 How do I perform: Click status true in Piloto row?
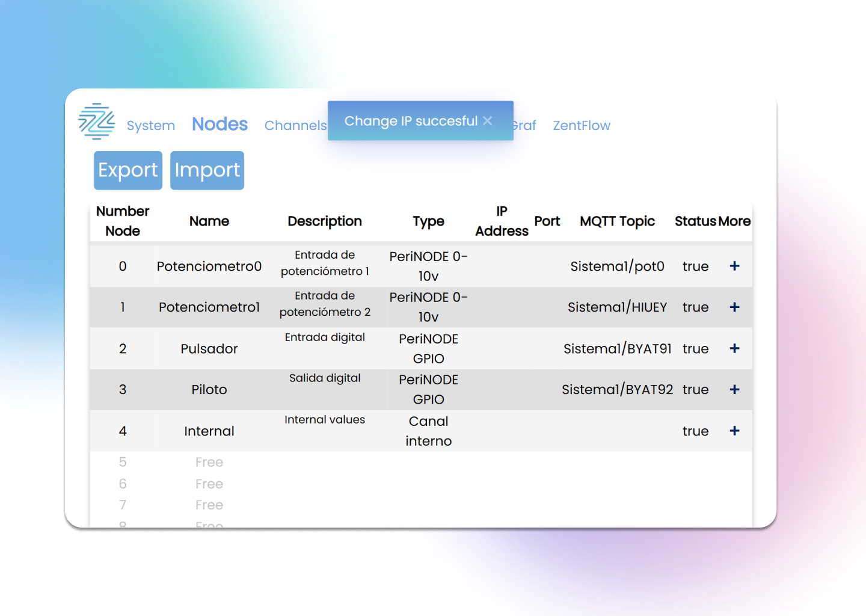696,390
